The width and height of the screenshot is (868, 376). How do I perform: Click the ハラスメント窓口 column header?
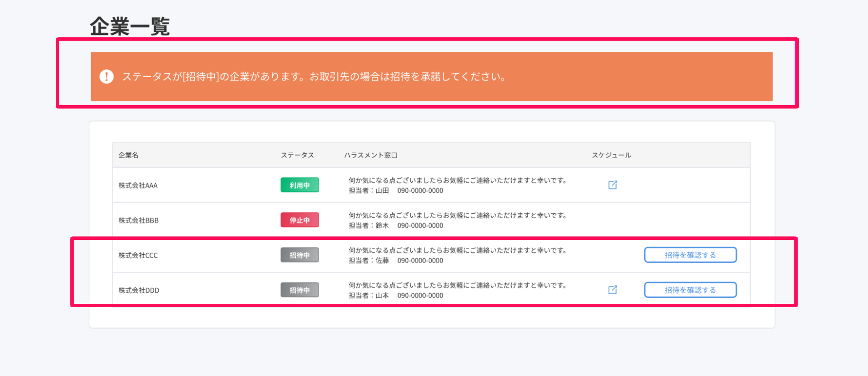370,155
